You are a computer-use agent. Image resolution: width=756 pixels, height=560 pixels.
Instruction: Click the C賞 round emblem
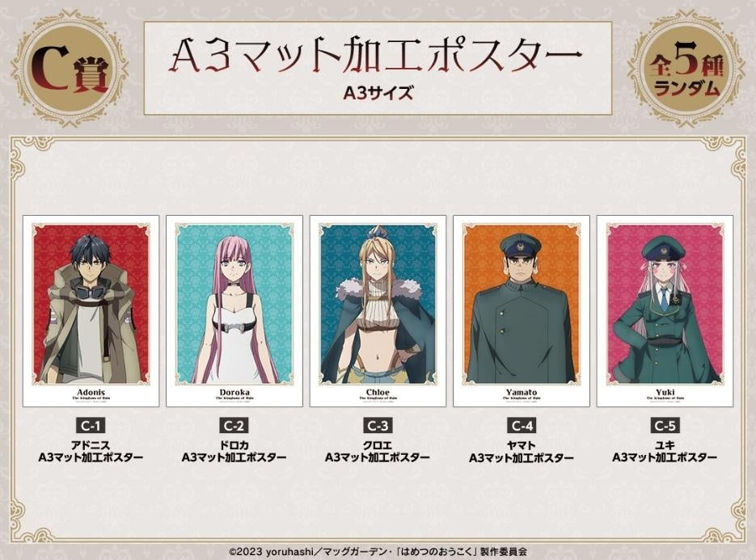(70, 70)
